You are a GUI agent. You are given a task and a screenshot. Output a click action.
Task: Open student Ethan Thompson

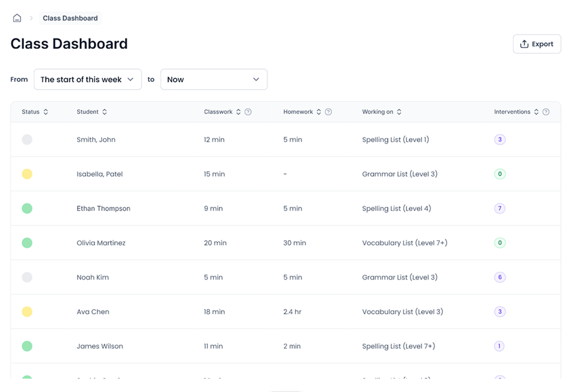tap(103, 208)
